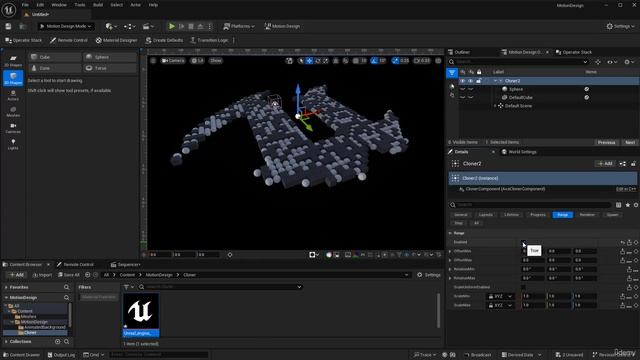Toggle grid position snapping in viewport
640x360 pixels.
(x=356, y=60)
